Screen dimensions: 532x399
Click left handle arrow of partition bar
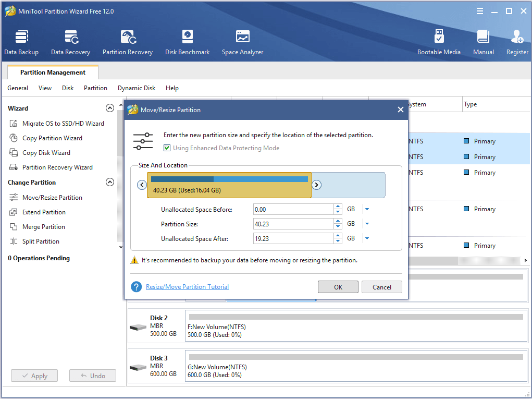point(142,185)
